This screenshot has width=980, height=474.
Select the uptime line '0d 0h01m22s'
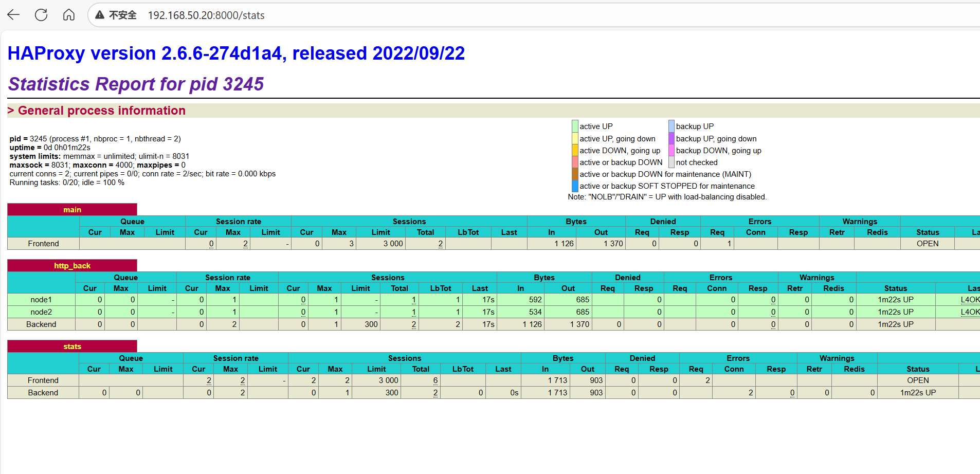point(50,148)
